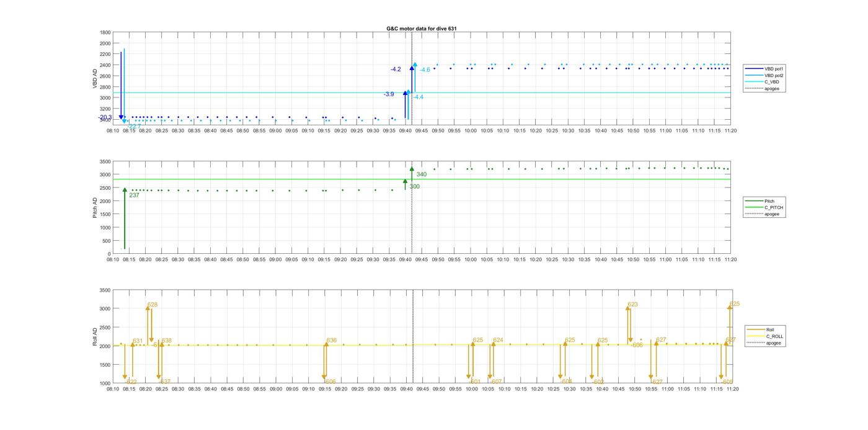Click the "-4.2" VBD move annotation
Screen dimensions: 868x430
396,69
